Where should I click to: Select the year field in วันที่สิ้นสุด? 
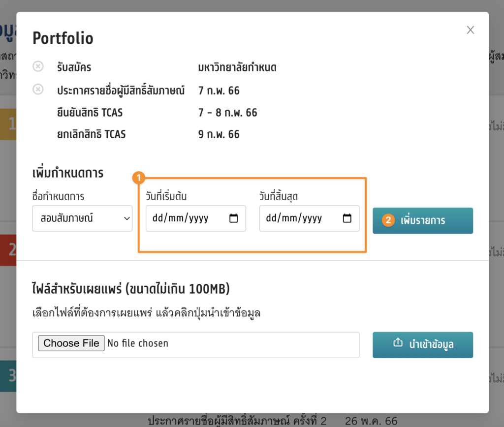click(311, 218)
